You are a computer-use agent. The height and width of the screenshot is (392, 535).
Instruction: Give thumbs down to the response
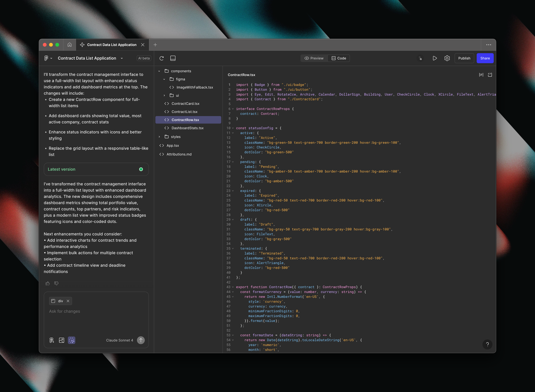(x=56, y=283)
